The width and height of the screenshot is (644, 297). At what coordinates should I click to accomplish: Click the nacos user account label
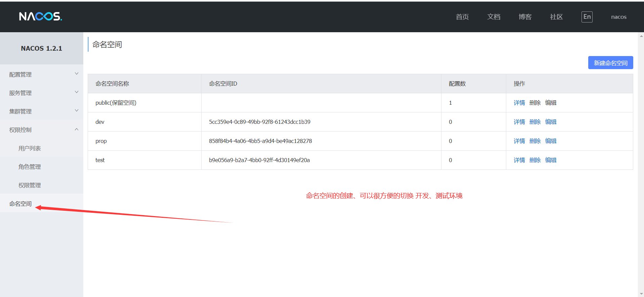pos(618,17)
